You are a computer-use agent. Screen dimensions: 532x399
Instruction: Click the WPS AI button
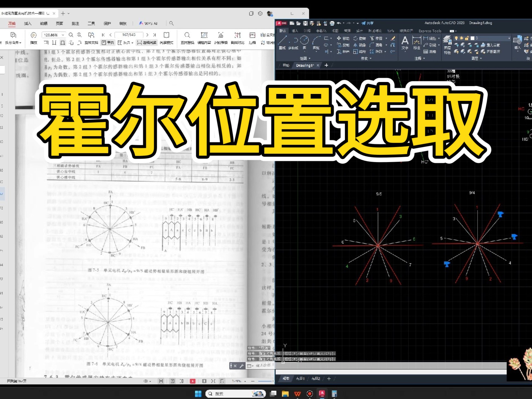[148, 24]
